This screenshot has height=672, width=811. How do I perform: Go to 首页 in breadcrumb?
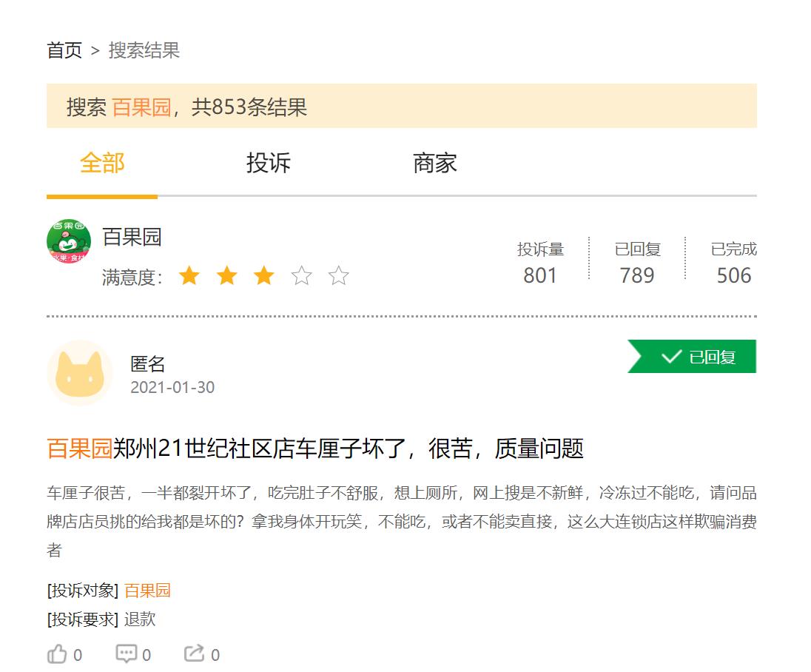click(64, 50)
